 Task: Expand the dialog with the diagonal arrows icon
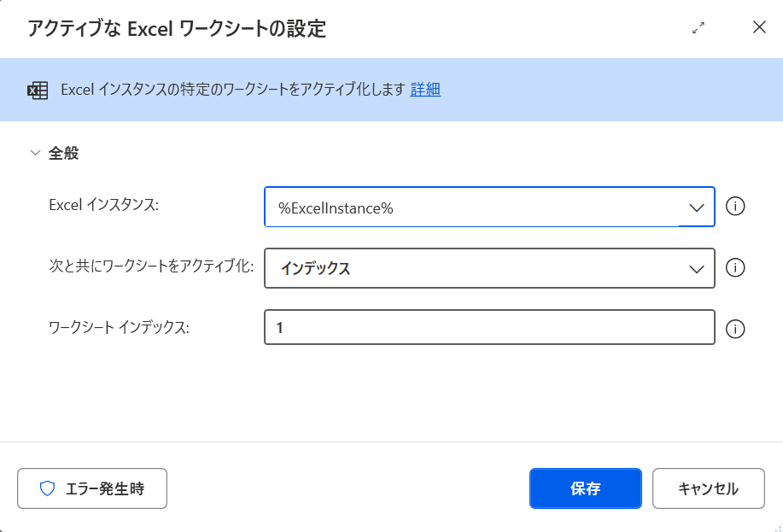pos(698,27)
